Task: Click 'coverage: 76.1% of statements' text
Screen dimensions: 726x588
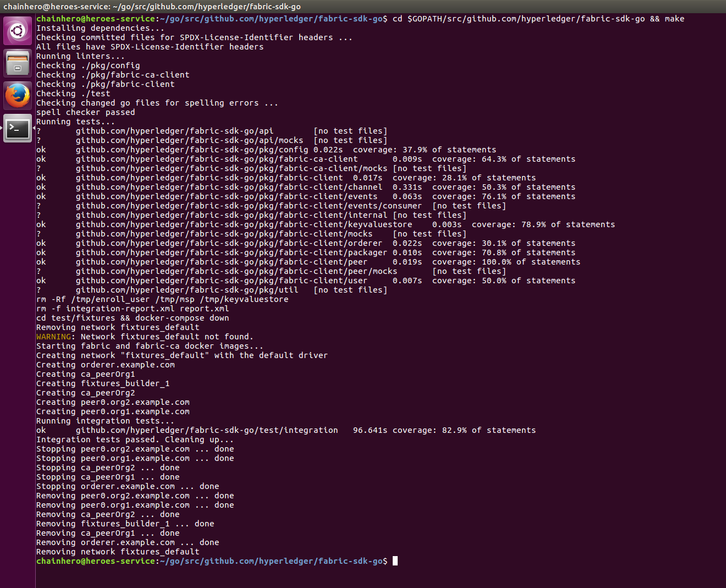Action: point(504,196)
